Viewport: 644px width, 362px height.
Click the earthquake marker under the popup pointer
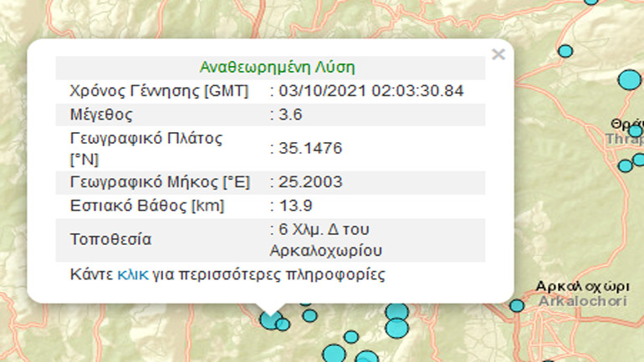click(x=269, y=319)
